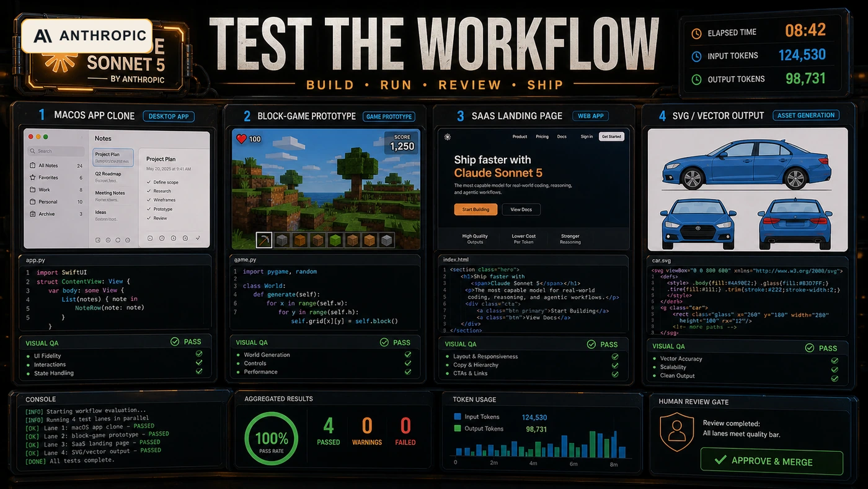The width and height of the screenshot is (868, 489).
Task: Select the green grass block hotbar slot
Action: coord(335,240)
